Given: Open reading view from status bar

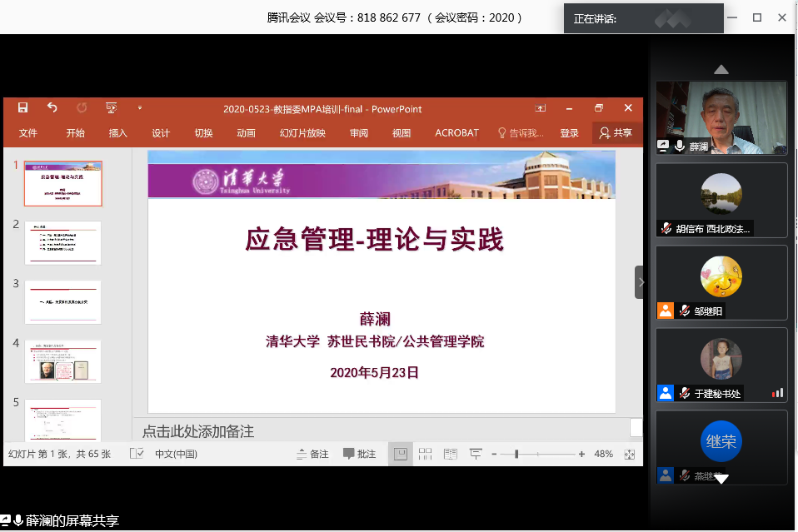Looking at the screenshot, I should pyautogui.click(x=450, y=454).
